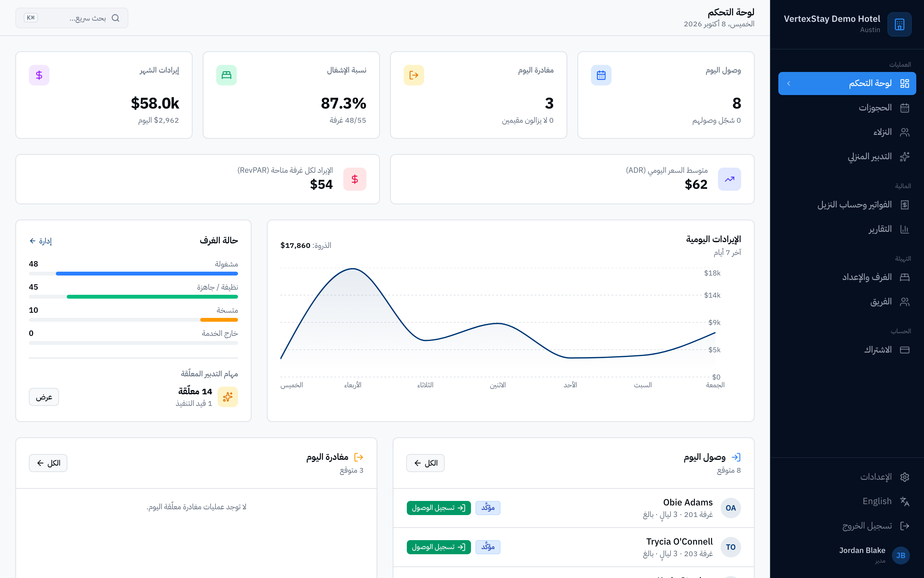924x578 pixels.
Task: Open the لوحة التحكم dashboard menu item
Action: coord(847,83)
